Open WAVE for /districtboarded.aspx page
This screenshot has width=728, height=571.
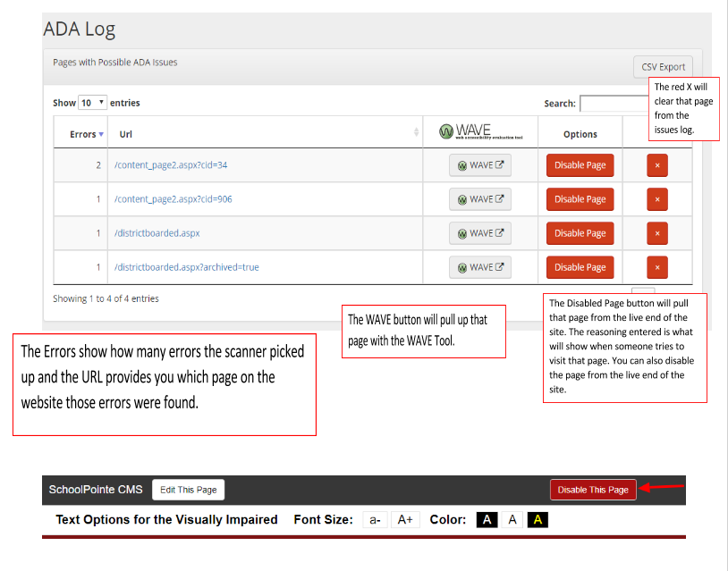(x=480, y=233)
